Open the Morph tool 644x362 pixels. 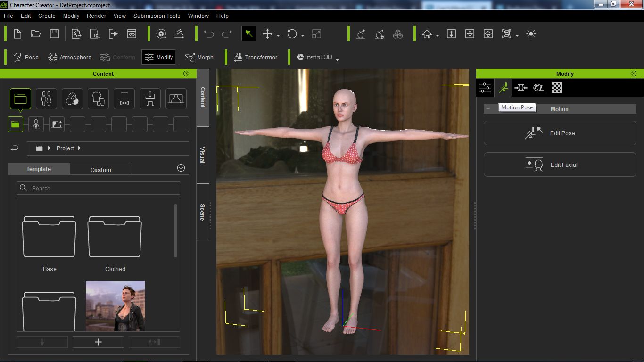point(199,57)
